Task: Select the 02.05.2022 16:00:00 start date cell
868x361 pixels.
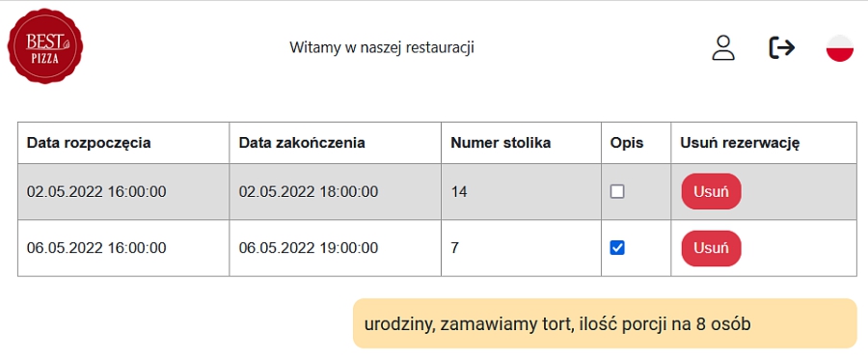Action: point(123,191)
